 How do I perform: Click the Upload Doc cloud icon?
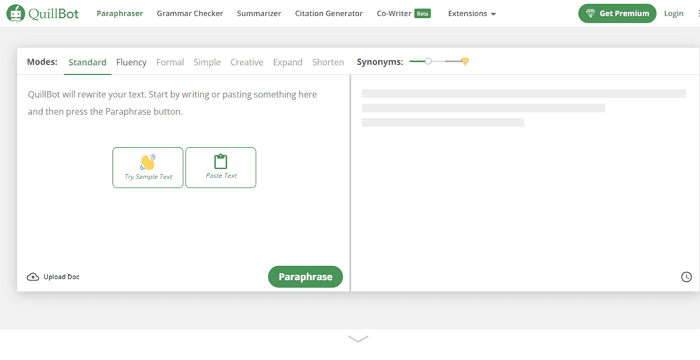click(x=33, y=277)
